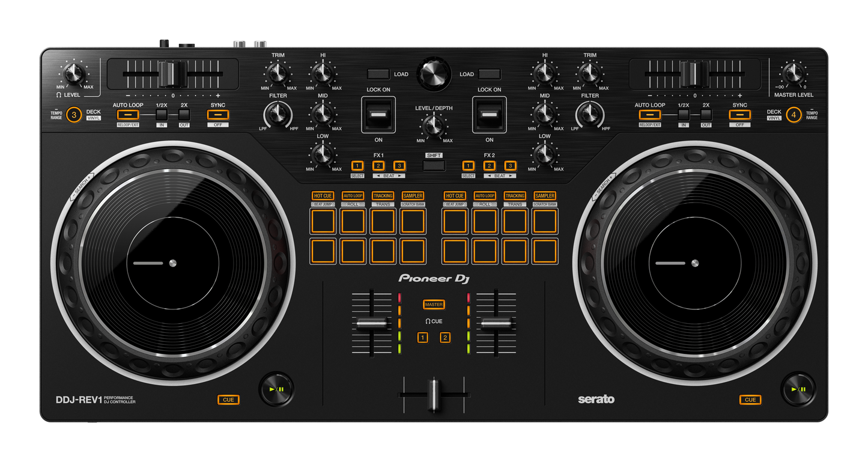868x462 pixels.
Task: Select AUTO LOOP pad mode on right deck
Action: [485, 195]
